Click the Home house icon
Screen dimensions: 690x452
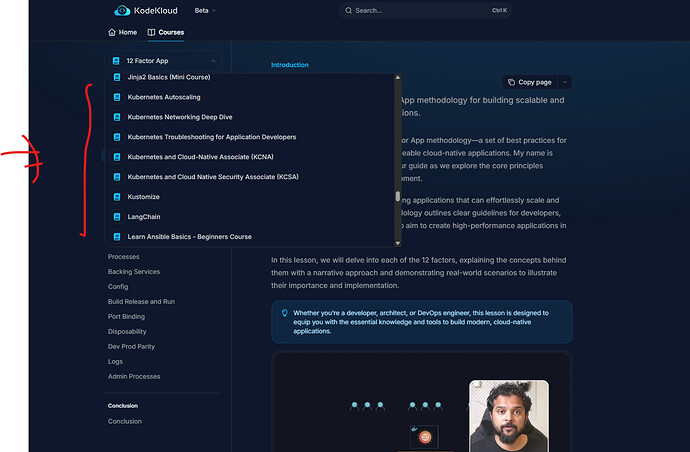[x=112, y=32]
